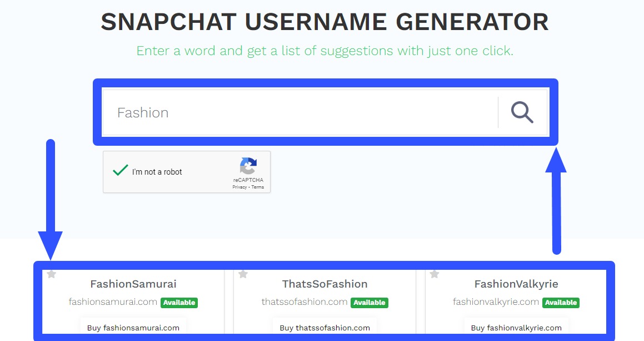Viewport: 644px width, 341px height.
Task: Click fashionsamurai.com domain text
Action: coord(113,302)
